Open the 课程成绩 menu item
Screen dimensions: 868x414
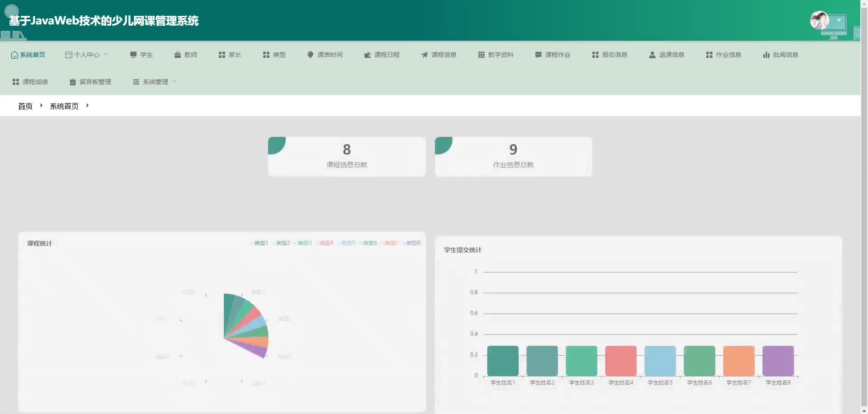click(x=30, y=82)
